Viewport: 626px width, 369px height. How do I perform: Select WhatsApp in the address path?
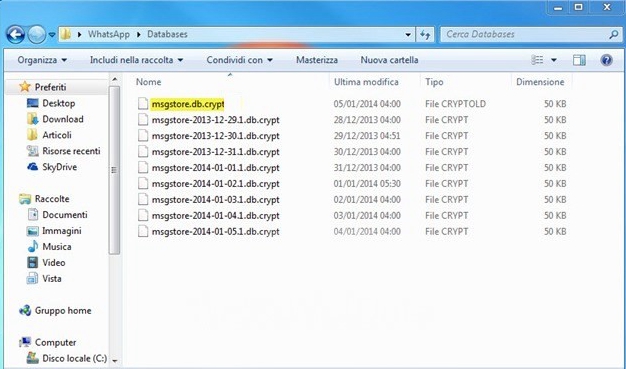click(x=109, y=34)
